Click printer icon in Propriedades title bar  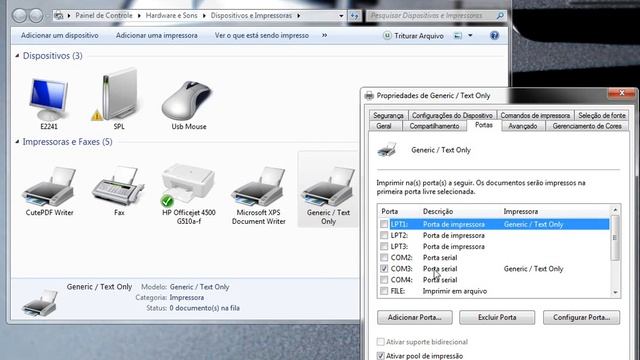coord(369,96)
